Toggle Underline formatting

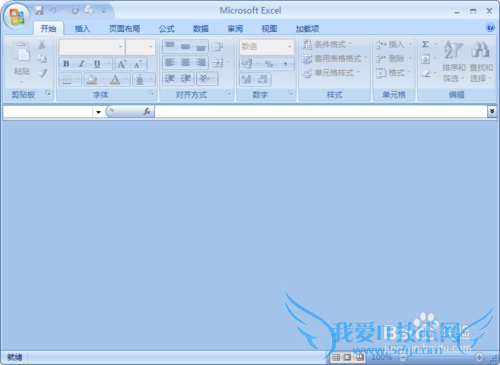point(97,64)
